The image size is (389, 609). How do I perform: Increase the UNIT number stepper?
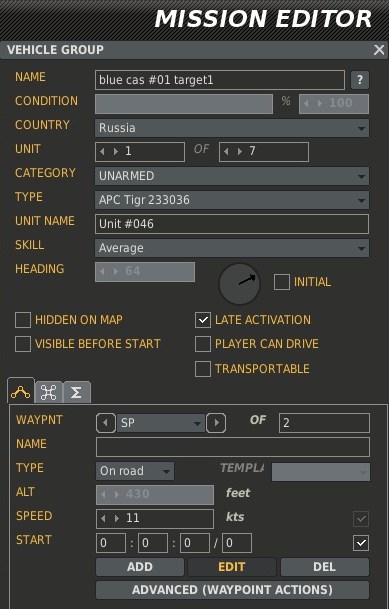116,151
